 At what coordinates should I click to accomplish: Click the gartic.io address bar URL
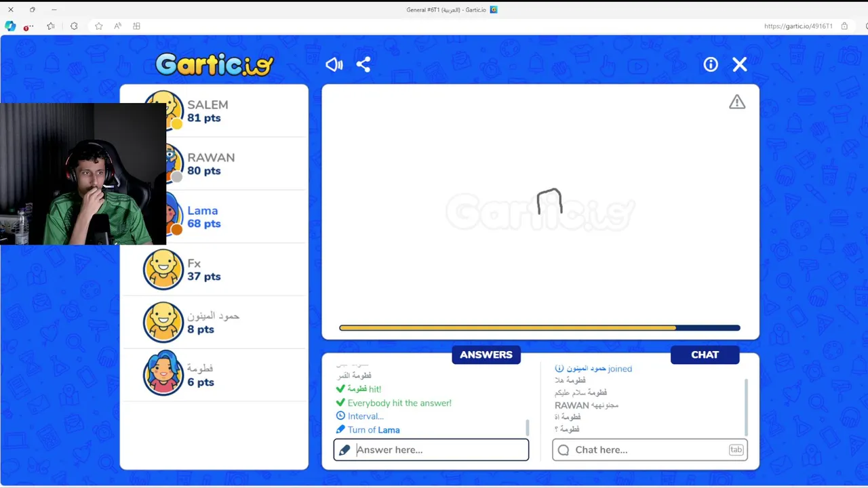click(x=798, y=26)
